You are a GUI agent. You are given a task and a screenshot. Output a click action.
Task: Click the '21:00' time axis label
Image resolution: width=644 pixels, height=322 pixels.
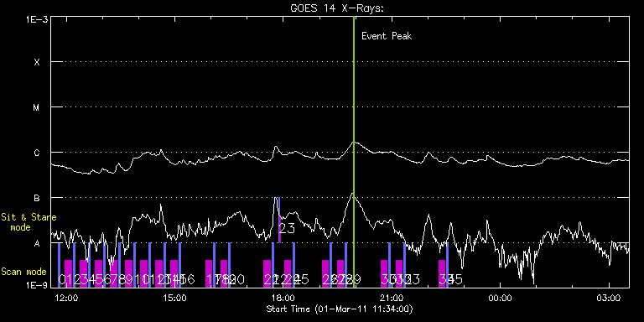click(x=392, y=298)
